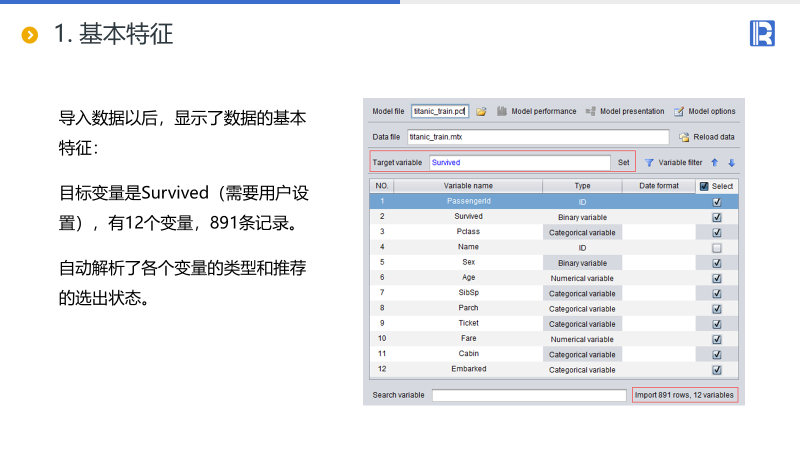Click the Reload data icon
The height and width of the screenshot is (450, 800).
point(684,137)
